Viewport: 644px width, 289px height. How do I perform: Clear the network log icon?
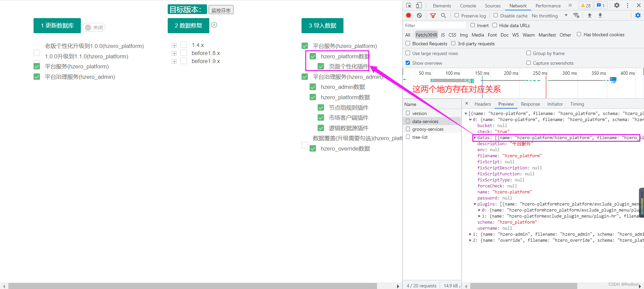pos(419,15)
